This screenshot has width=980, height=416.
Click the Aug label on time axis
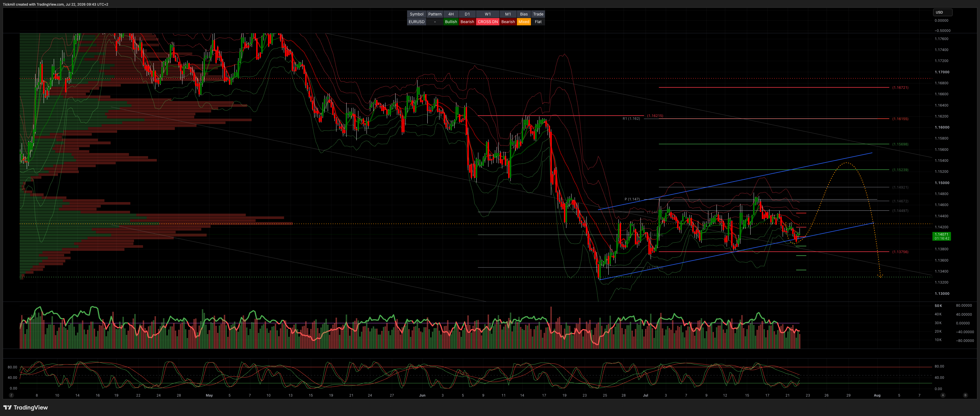point(877,395)
